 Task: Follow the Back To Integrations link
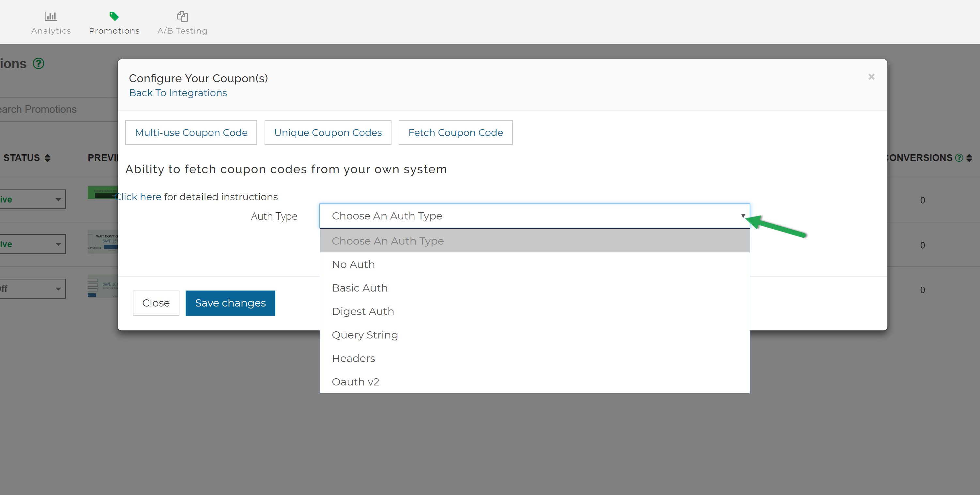coord(178,93)
